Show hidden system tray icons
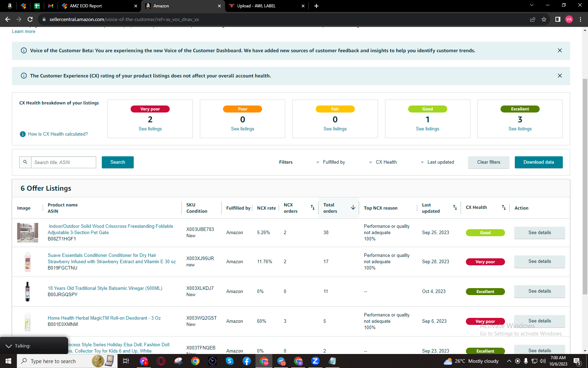Image resolution: width=588 pixels, height=368 pixels. coord(509,361)
